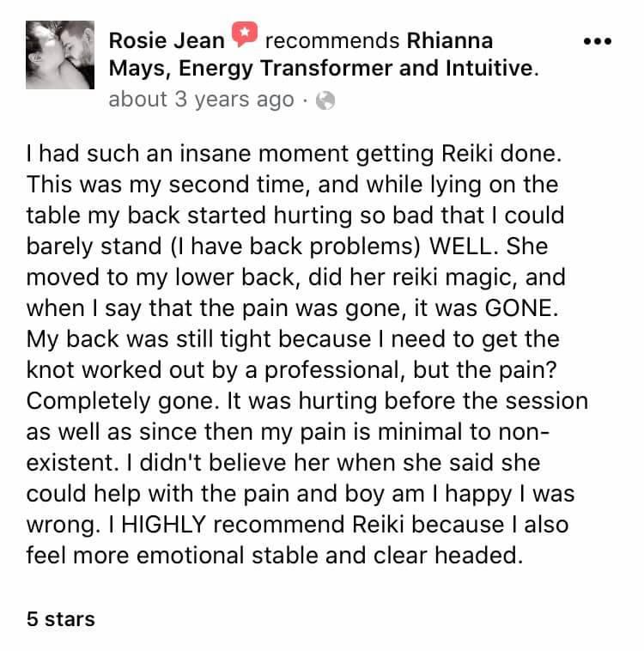Click the "5 stars" rating label

pyautogui.click(x=60, y=618)
